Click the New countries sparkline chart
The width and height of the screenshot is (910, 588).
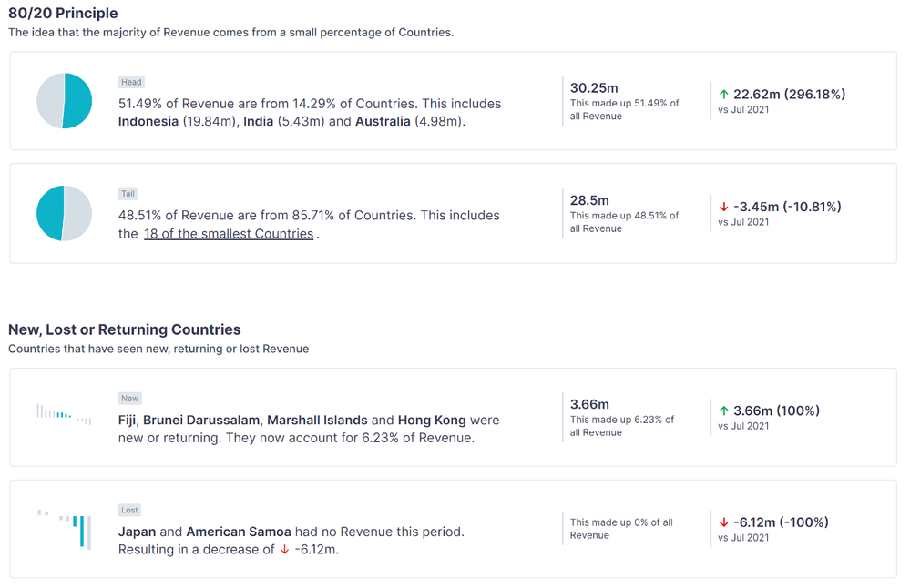pos(64,415)
